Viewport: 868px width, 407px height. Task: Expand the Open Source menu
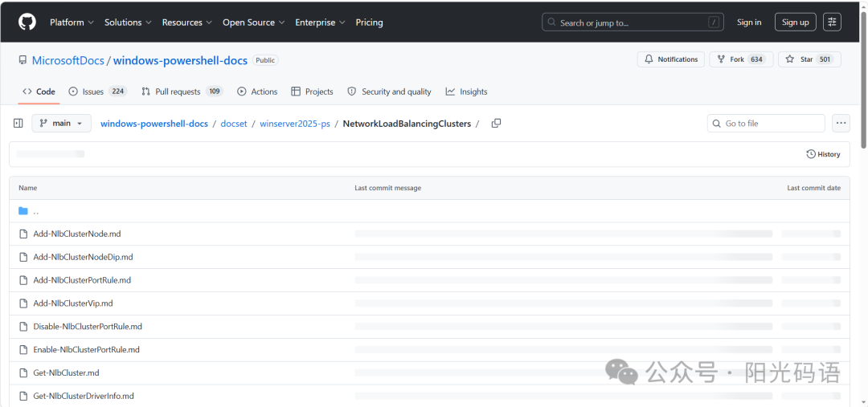pyautogui.click(x=253, y=22)
